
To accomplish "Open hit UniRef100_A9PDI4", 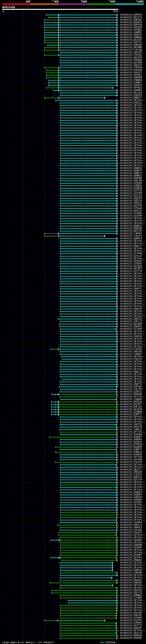I will click(131, 15).
